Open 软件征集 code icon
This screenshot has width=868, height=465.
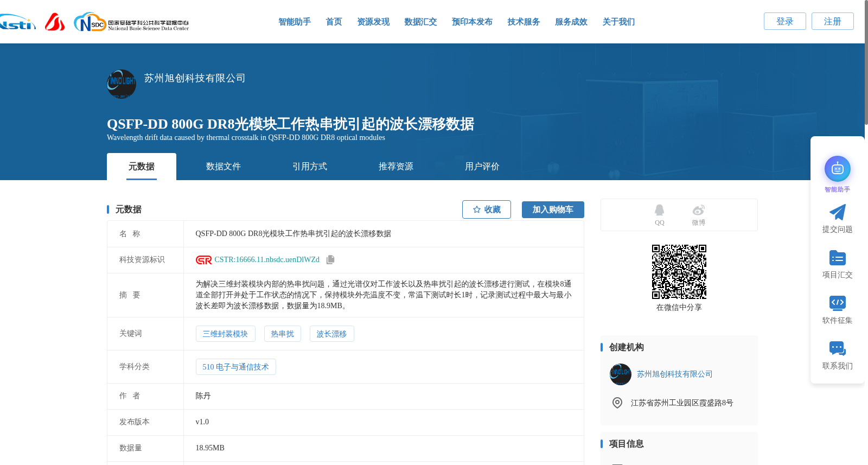(838, 303)
